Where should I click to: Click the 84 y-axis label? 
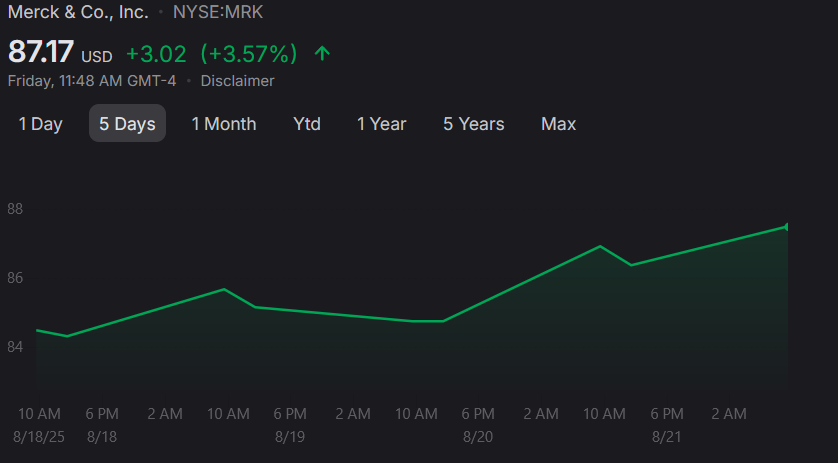(x=15, y=347)
